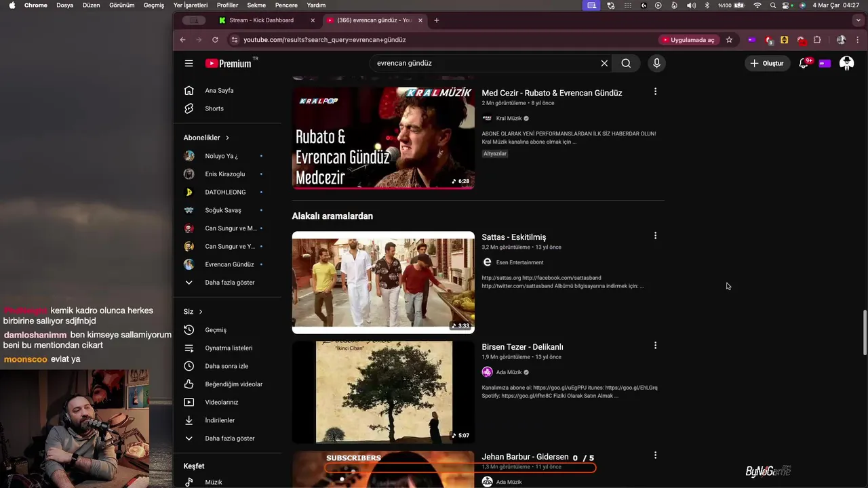Open Profiller menu in menu bar
Viewport: 868px width, 488px height.
(x=227, y=5)
